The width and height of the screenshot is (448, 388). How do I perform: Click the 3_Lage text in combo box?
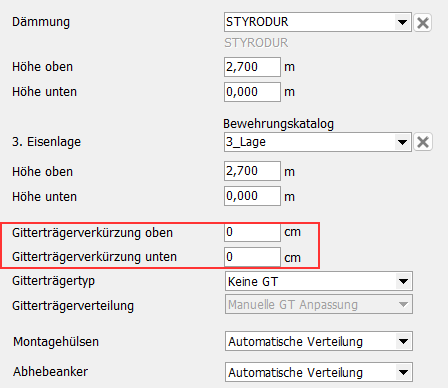point(246,142)
